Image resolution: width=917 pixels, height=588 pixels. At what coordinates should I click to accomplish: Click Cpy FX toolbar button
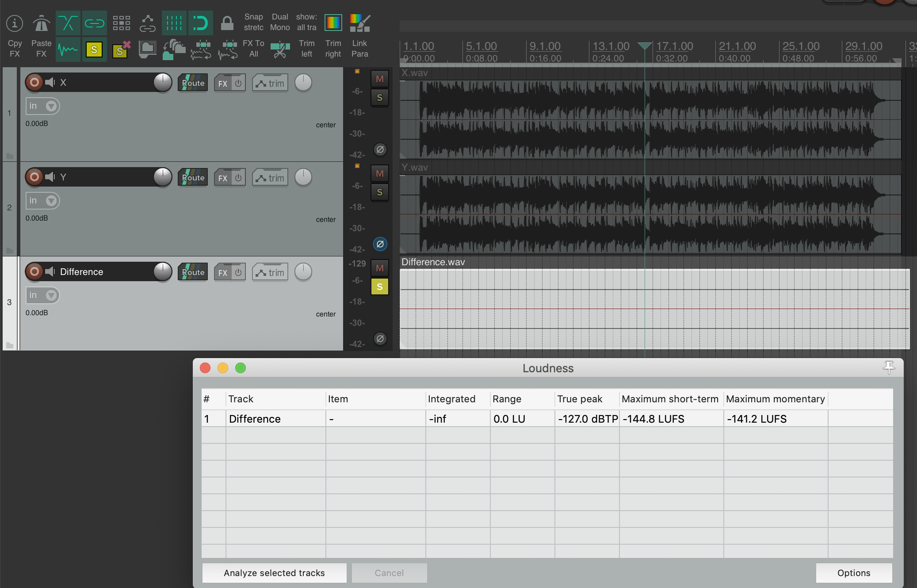pos(15,49)
